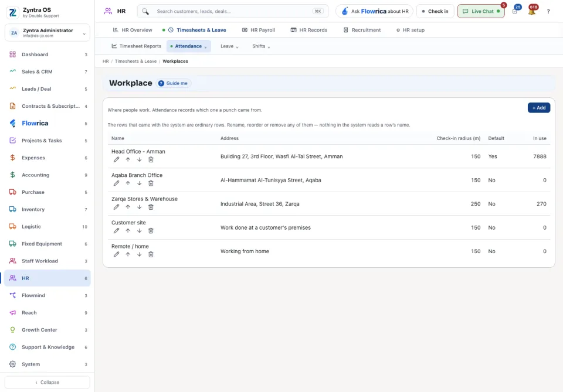Open Purchase in the sidebar

pos(48,192)
